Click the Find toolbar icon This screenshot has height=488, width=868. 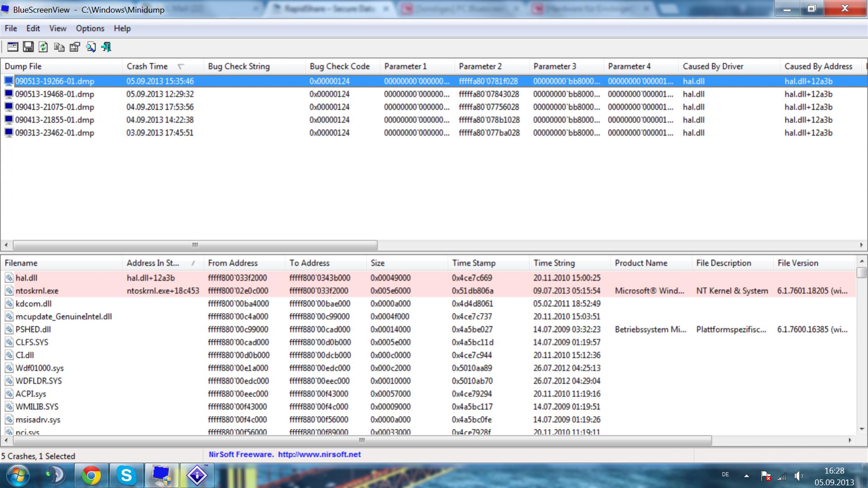tap(91, 47)
